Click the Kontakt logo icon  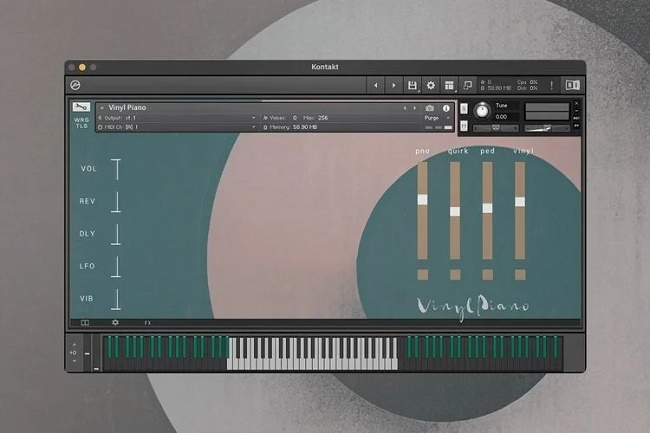[75, 85]
